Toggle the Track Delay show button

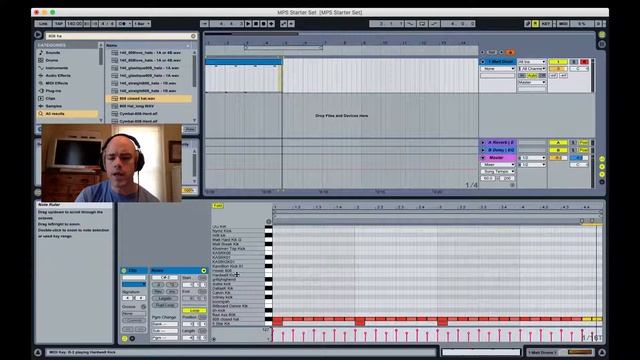tap(602, 182)
